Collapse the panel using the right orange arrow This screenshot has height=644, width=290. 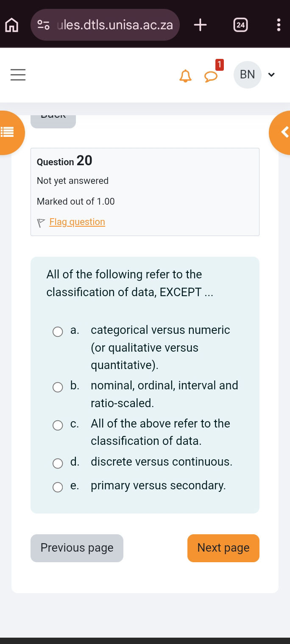[284, 133]
